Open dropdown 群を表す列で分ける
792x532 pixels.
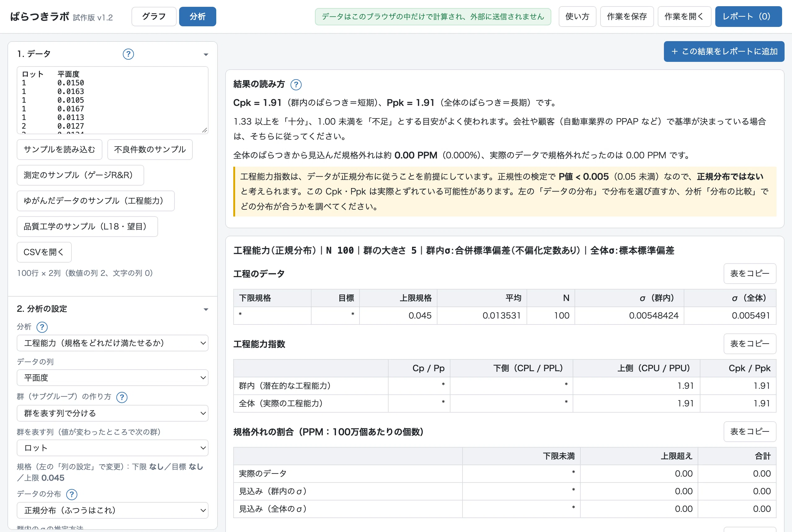(x=112, y=413)
